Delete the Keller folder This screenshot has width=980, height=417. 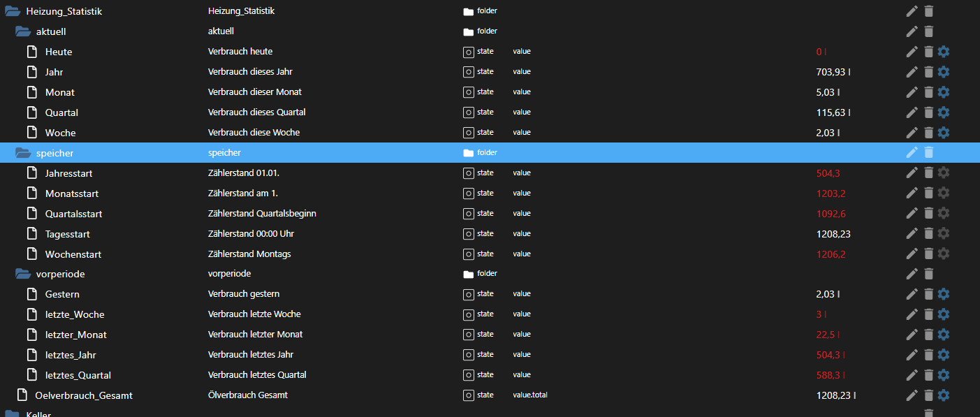click(x=928, y=414)
